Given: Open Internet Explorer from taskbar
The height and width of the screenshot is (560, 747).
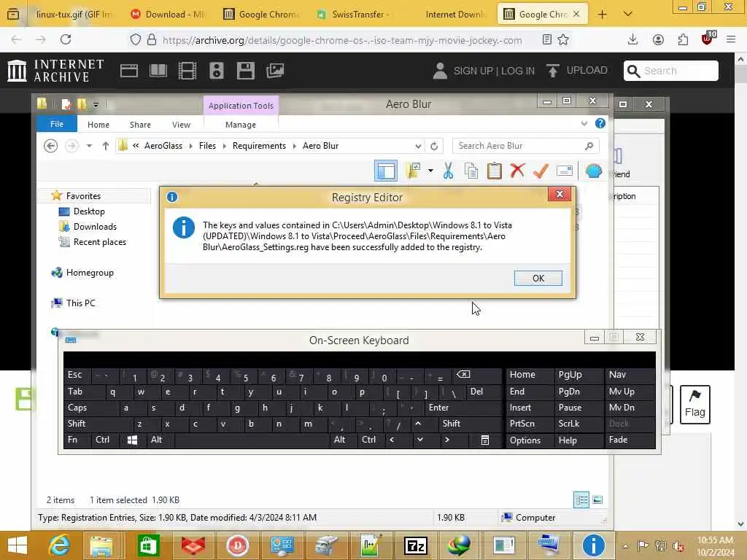Looking at the screenshot, I should pyautogui.click(x=59, y=545).
